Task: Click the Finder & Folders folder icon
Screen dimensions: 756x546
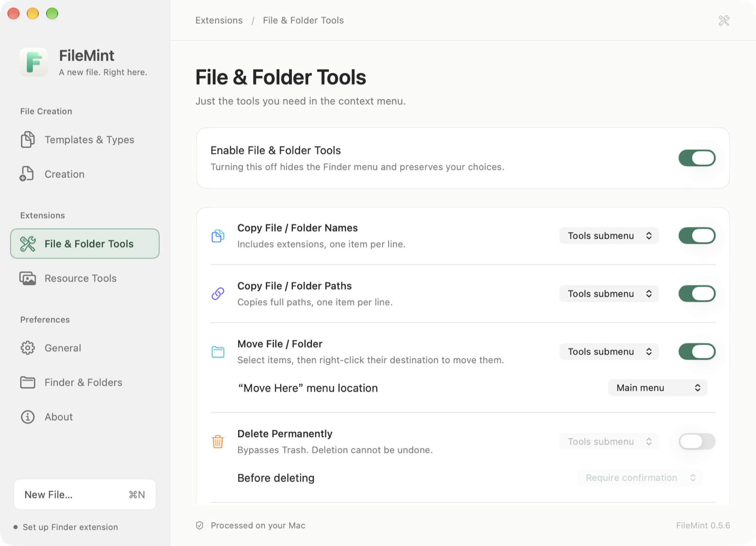Action: [28, 382]
